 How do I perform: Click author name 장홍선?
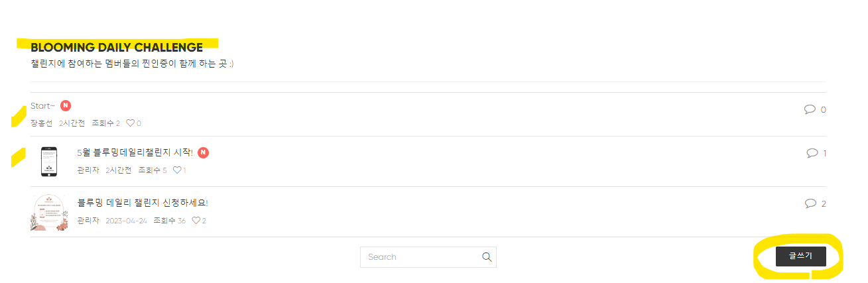click(x=41, y=123)
